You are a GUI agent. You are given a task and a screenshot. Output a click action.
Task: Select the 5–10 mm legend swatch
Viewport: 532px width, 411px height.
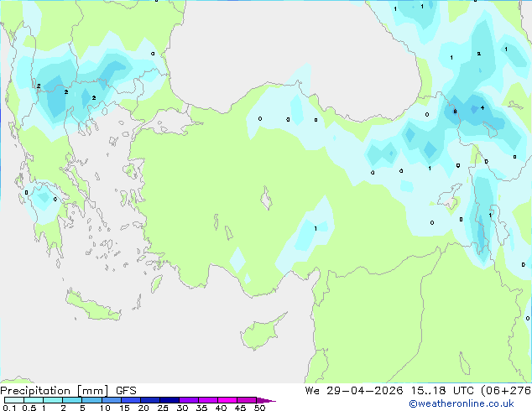pos(91,400)
